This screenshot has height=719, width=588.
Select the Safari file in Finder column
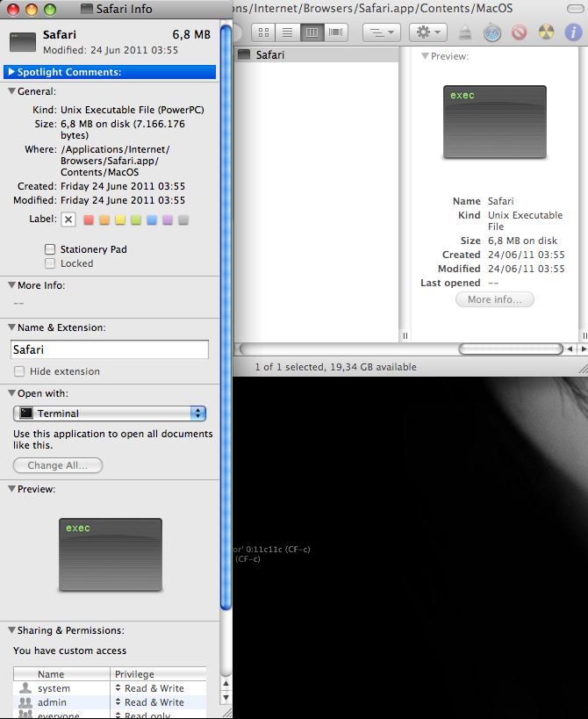[x=316, y=55]
